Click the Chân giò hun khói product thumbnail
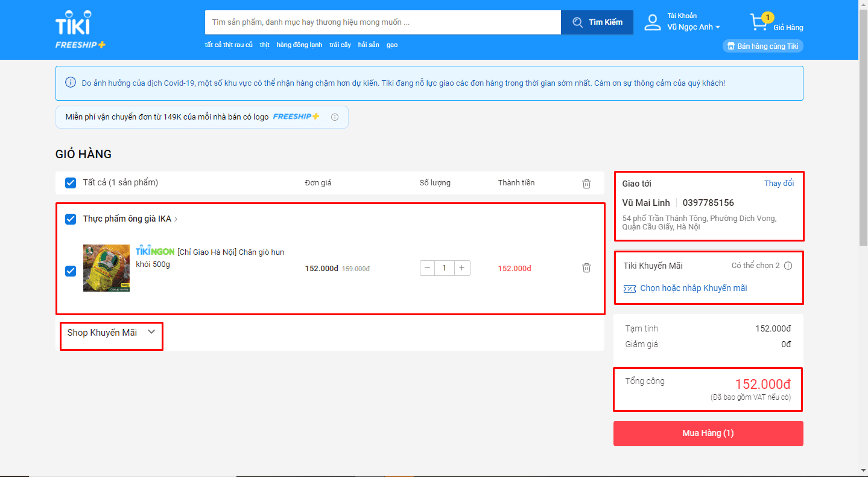Viewport: 868px width, 477px height. pyautogui.click(x=106, y=268)
